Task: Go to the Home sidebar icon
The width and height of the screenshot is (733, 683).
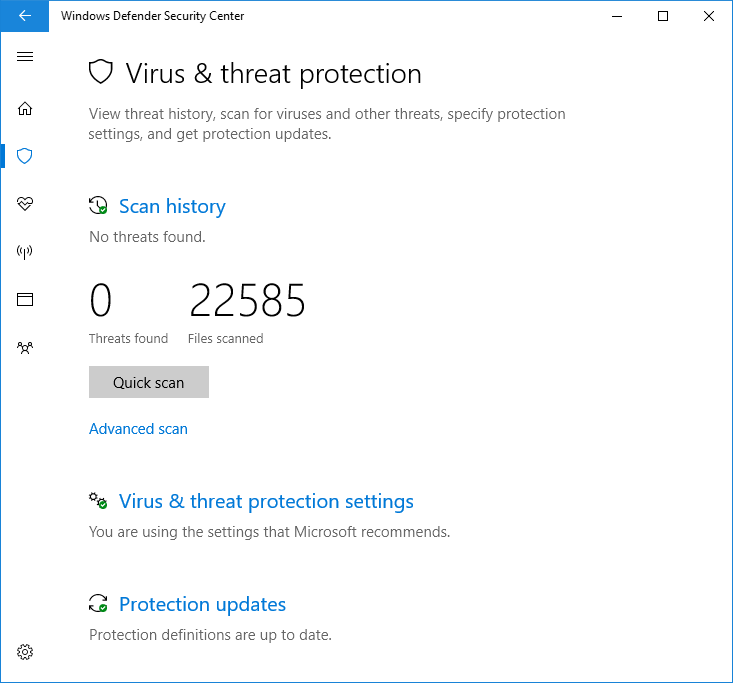Action: pos(25,108)
